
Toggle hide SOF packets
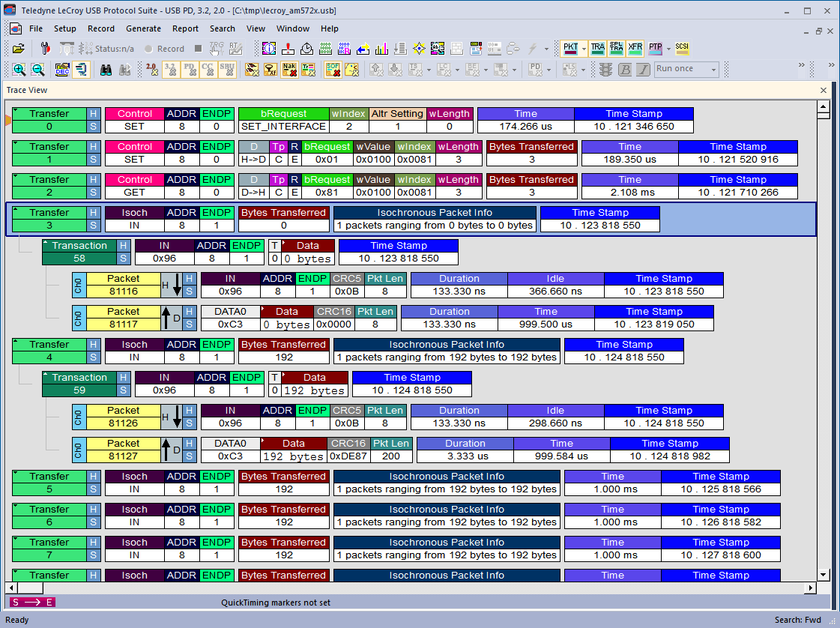[x=333, y=69]
